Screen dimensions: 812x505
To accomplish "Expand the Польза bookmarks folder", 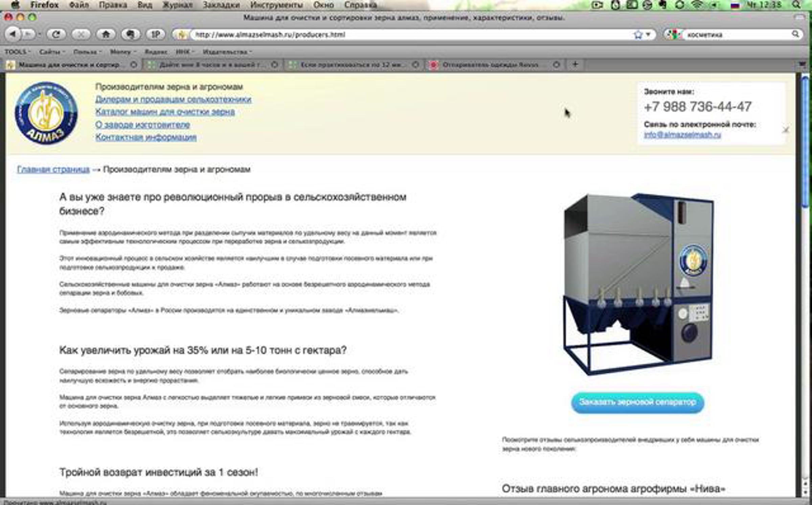I will (x=87, y=52).
